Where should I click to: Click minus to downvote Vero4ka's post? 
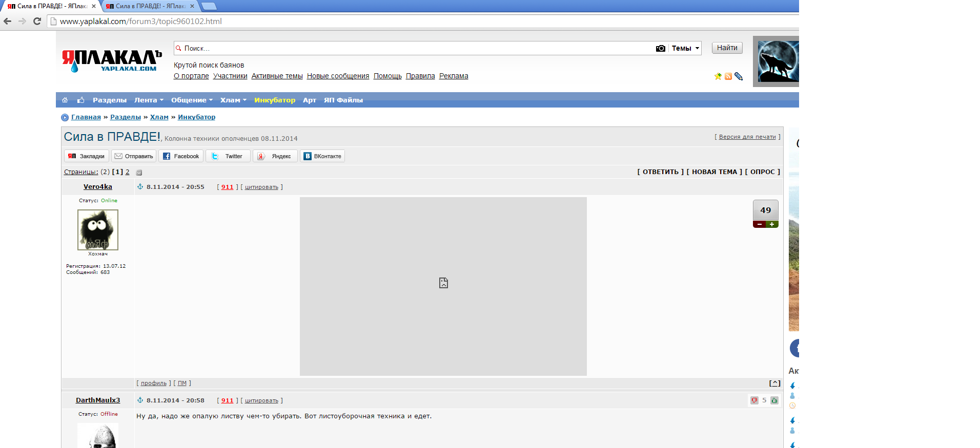tap(759, 224)
